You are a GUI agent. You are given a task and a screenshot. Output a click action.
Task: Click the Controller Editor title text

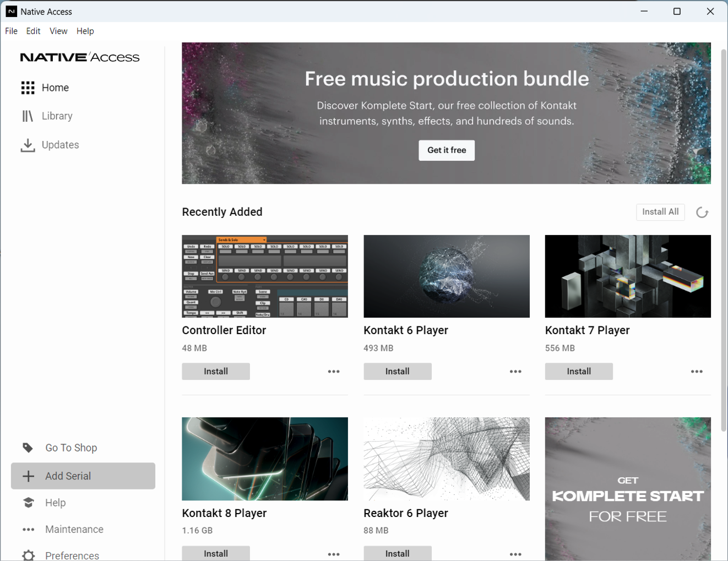coord(224,330)
